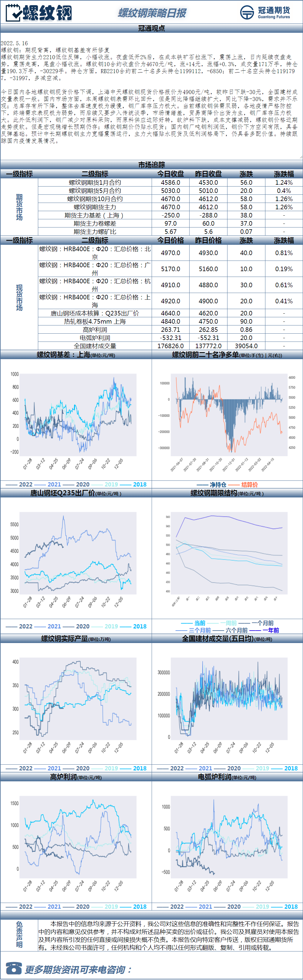Select the 市场追踪 section header
The image size is (303, 980).
pyautogui.click(x=152, y=165)
